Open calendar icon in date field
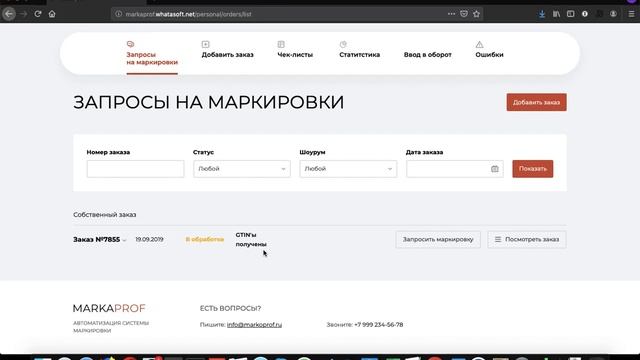Image resolution: width=640 pixels, height=360 pixels. (494, 169)
